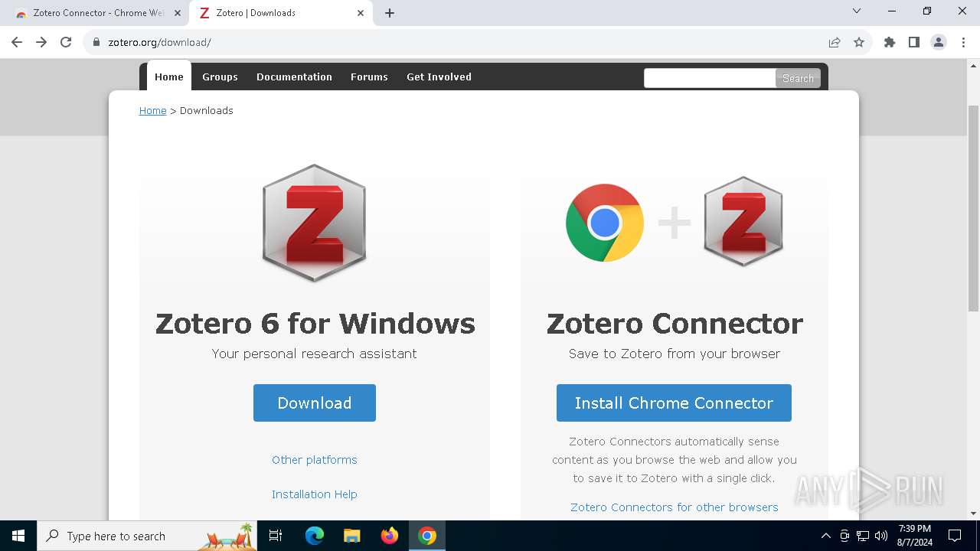The width and height of the screenshot is (980, 551).
Task: Open File Explorer from taskbar
Action: 351,536
